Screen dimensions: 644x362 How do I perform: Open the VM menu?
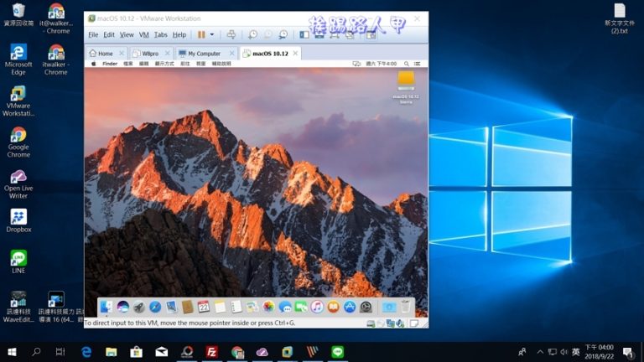coord(143,35)
